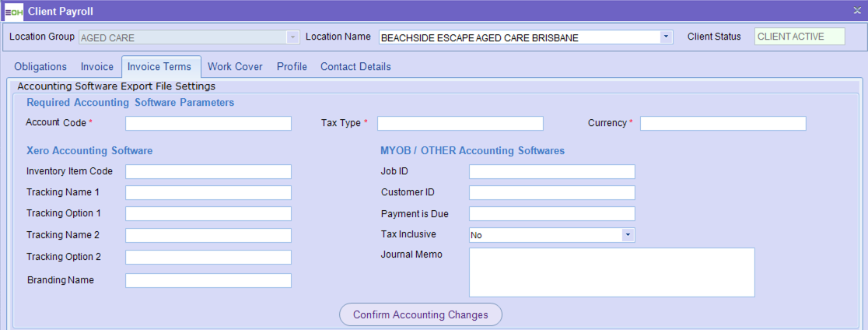Click into the Currency field
The width and height of the screenshot is (868, 330).
click(x=723, y=123)
